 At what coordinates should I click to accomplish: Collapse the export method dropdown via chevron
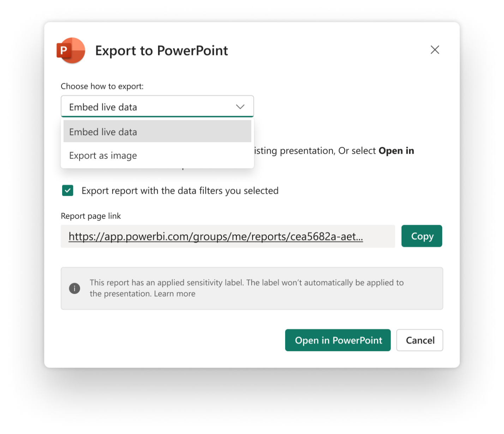[x=240, y=107]
